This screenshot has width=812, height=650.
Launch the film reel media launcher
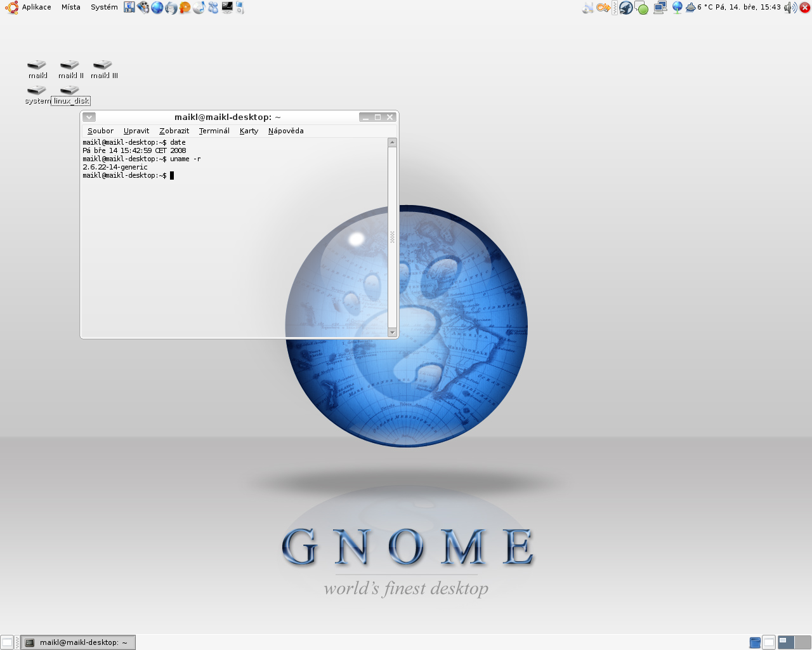pos(143,8)
